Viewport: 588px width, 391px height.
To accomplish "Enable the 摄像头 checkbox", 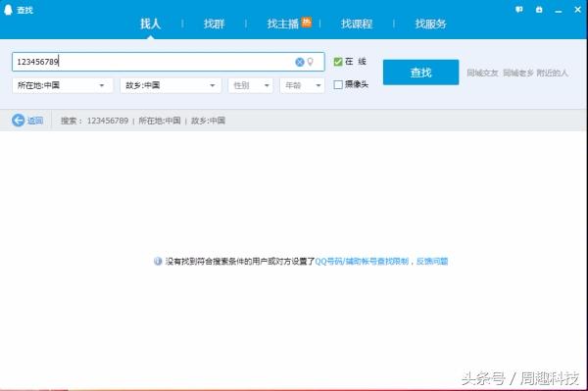I will [x=338, y=84].
